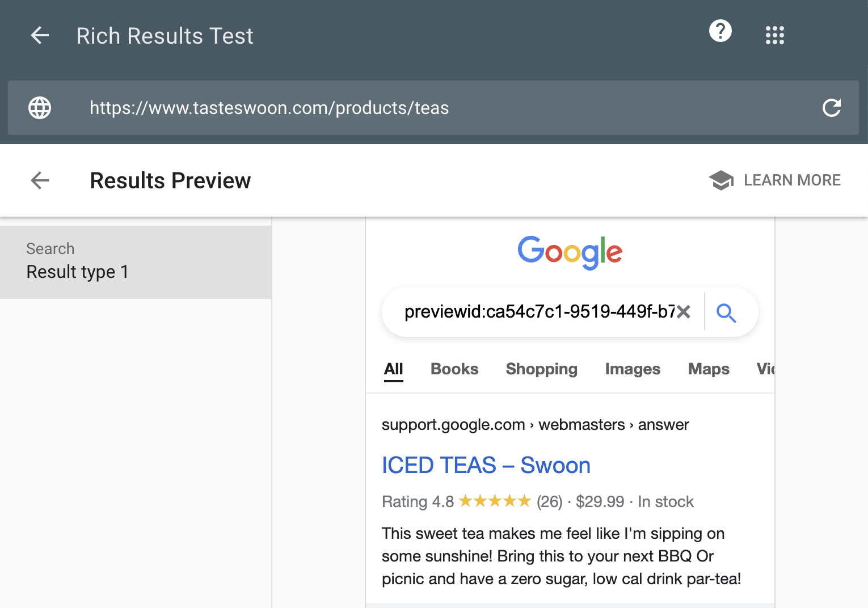The width and height of the screenshot is (868, 608).
Task: Select Search Result type 1 in sidebar
Action: tap(136, 262)
